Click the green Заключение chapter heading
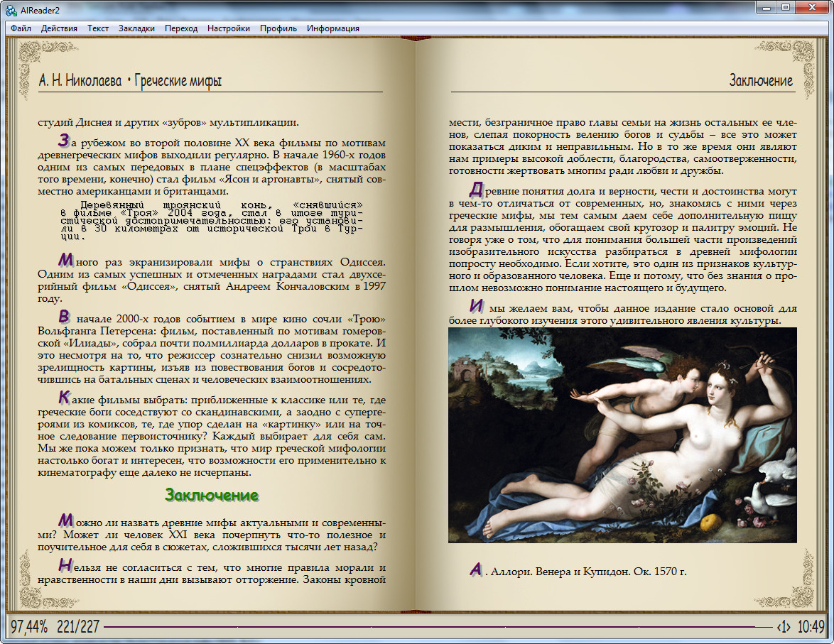 (212, 495)
